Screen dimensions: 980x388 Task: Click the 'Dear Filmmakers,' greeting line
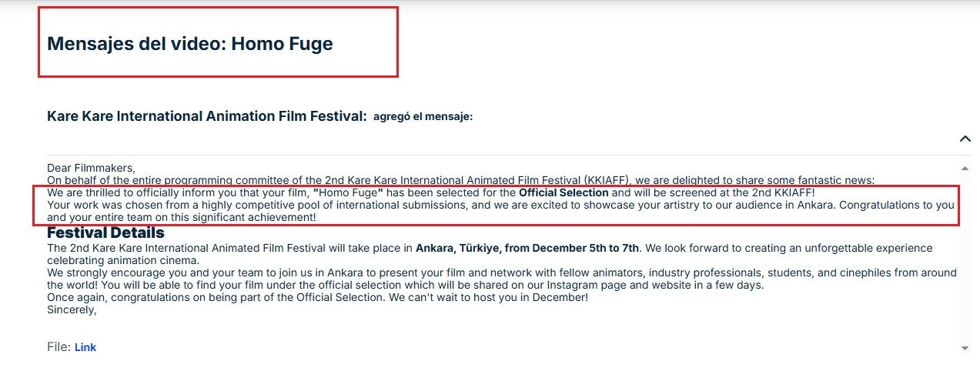91,168
